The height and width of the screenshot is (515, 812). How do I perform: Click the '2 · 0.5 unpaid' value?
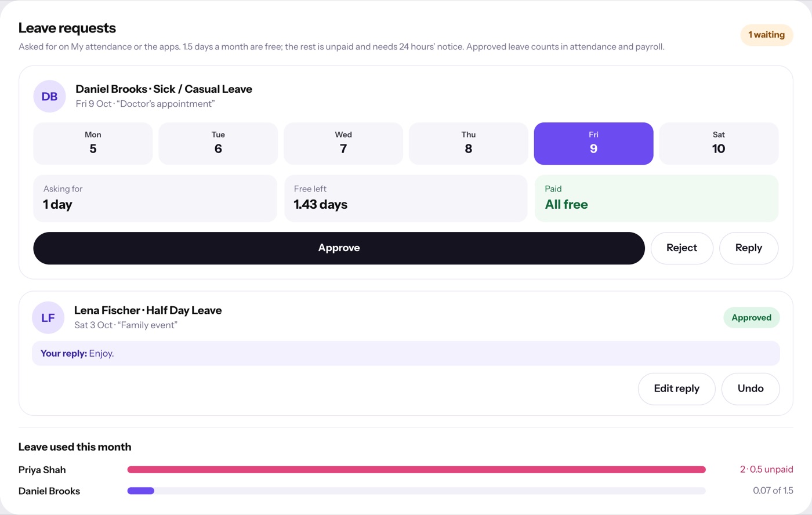coord(766,469)
